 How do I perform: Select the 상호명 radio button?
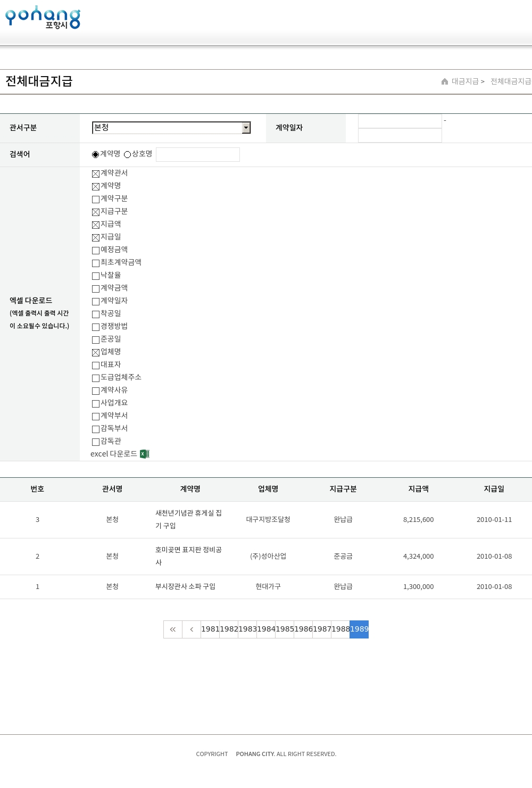[128, 154]
